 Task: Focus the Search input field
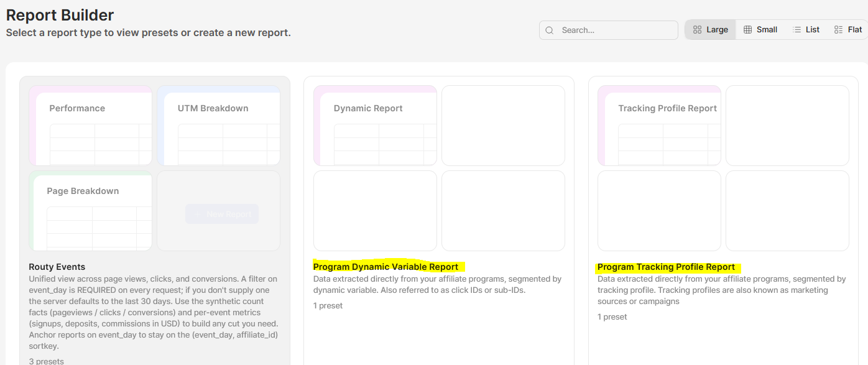pyautogui.click(x=609, y=30)
